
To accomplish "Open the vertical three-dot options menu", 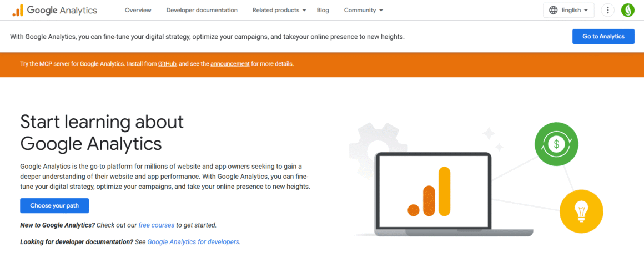I will 607,10.
